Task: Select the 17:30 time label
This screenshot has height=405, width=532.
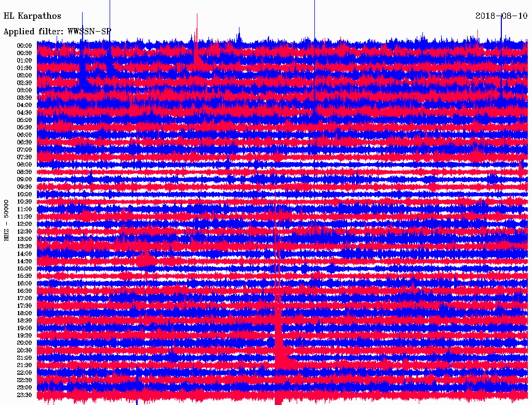Action: pos(24,306)
